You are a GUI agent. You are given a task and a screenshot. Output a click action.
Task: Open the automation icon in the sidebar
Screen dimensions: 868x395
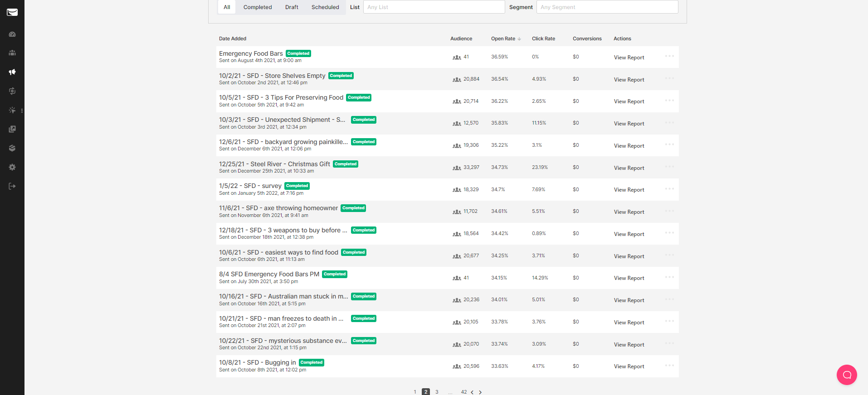12,91
